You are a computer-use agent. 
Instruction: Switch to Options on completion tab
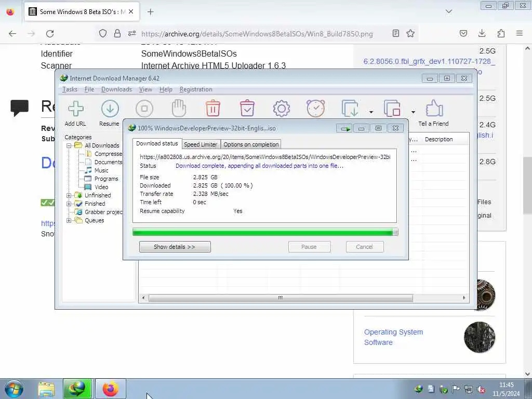[x=251, y=144]
